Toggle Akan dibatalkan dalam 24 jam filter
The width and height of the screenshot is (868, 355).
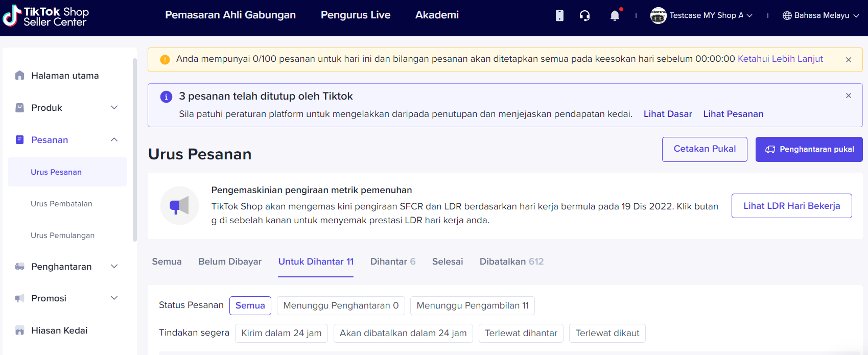coord(403,333)
